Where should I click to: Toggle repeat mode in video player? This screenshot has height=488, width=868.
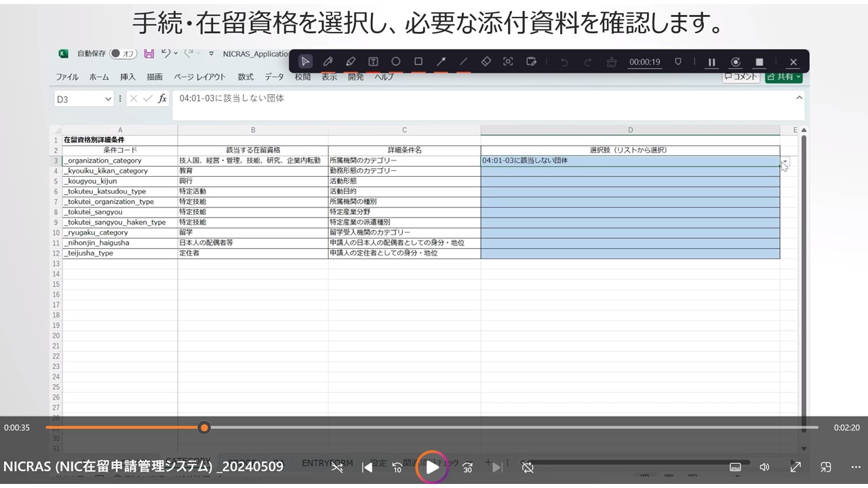(x=528, y=467)
